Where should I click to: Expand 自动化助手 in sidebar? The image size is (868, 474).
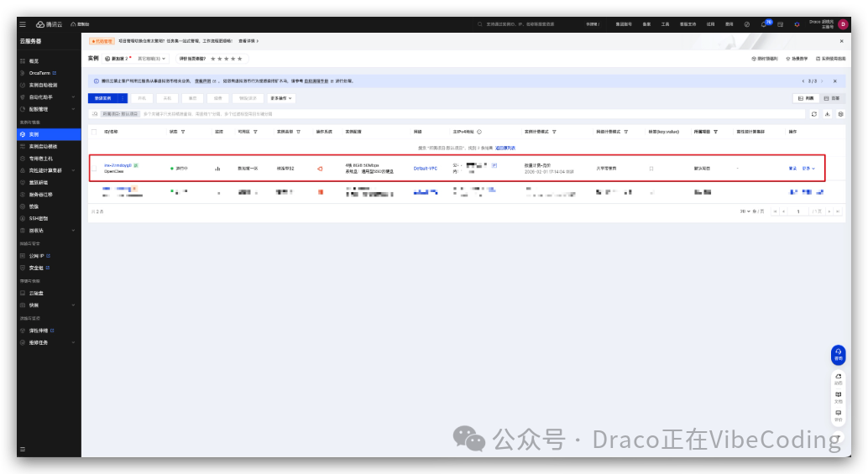coord(73,97)
